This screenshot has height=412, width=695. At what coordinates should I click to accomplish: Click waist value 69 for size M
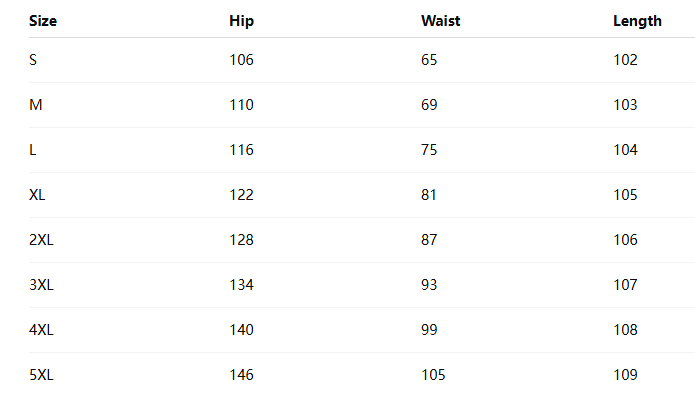pos(429,105)
